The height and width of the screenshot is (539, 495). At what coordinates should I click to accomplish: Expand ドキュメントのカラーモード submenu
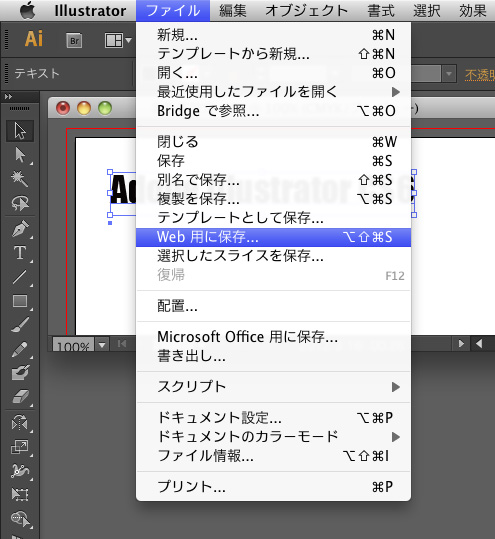(273, 437)
